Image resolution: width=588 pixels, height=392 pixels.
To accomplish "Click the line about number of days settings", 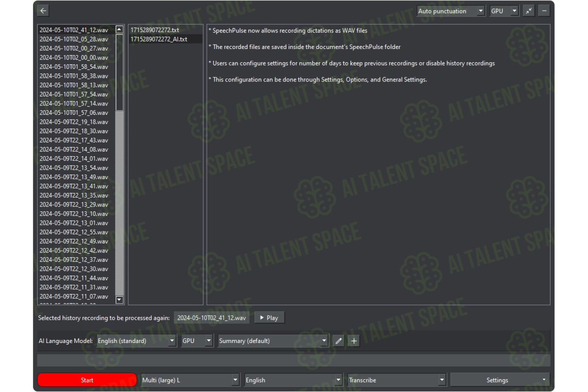I will 352,64.
